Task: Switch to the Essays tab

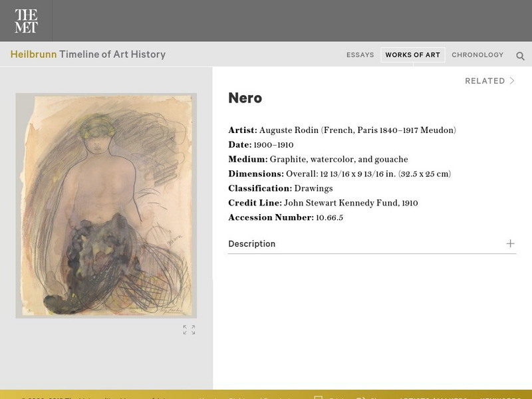Action: 360,55
